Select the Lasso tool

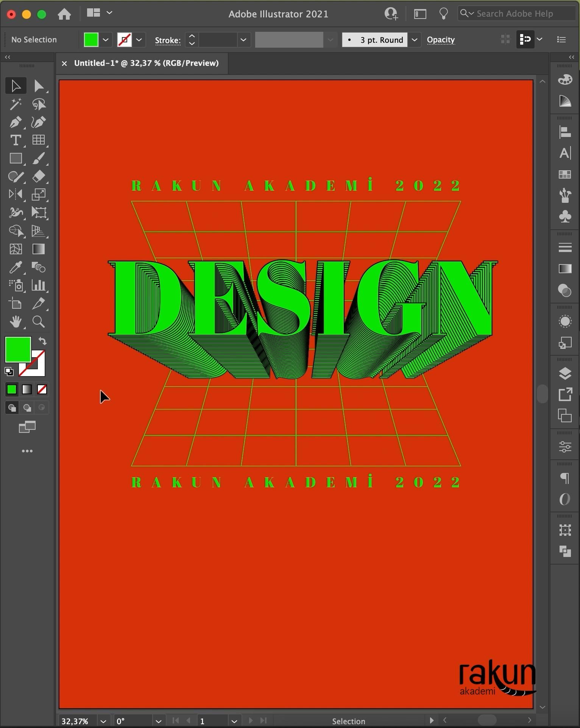click(39, 104)
